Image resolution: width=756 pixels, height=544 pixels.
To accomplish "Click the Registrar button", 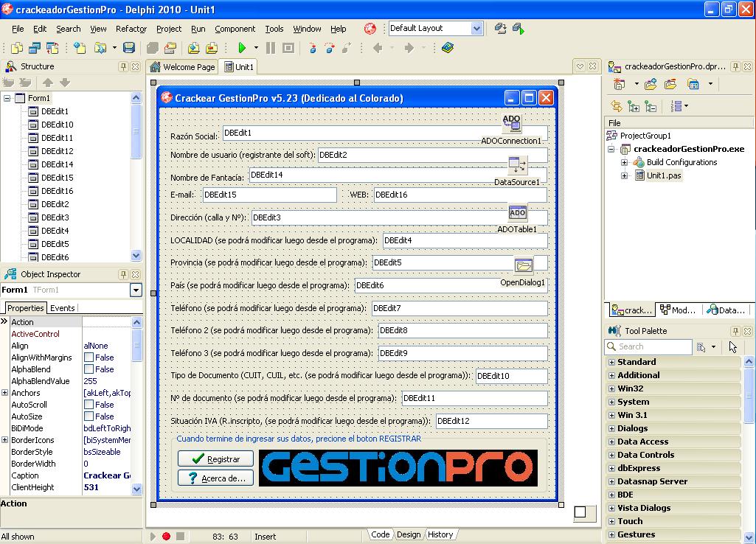I will [x=215, y=458].
